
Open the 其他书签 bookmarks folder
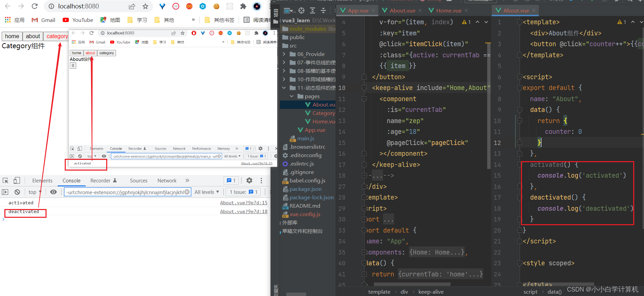coord(219,20)
